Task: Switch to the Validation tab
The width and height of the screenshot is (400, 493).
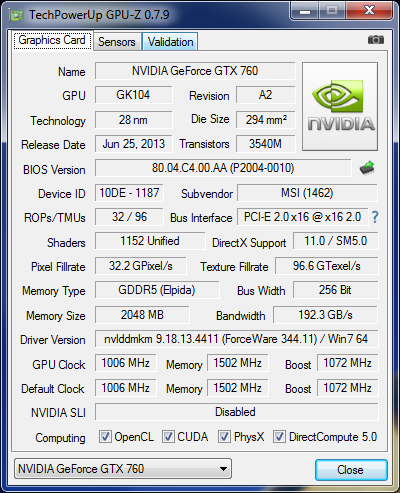Action: [170, 42]
